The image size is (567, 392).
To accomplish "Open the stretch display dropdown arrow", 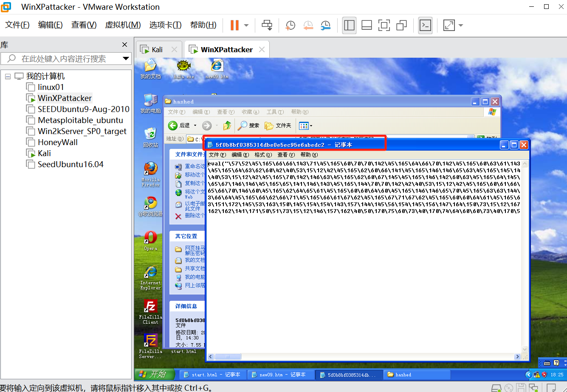I will (460, 25).
